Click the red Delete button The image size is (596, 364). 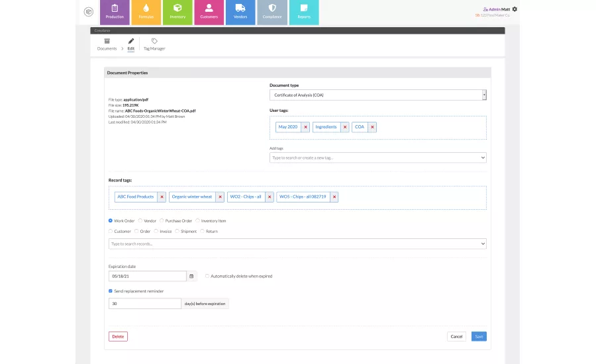[x=118, y=336]
